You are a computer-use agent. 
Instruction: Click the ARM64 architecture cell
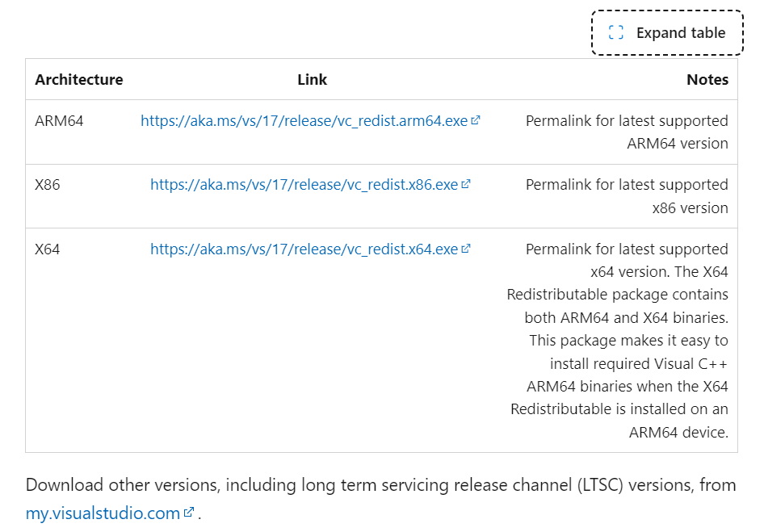coord(59,121)
